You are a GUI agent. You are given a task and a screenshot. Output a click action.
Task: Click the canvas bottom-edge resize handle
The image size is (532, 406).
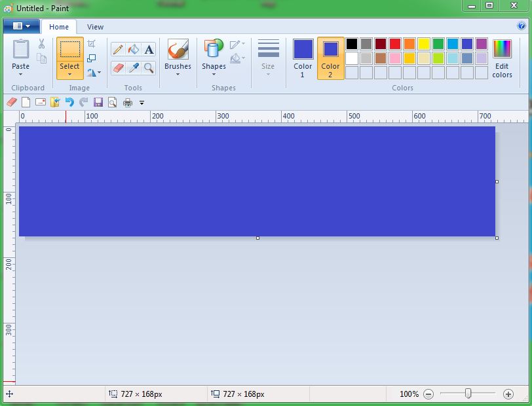258,238
